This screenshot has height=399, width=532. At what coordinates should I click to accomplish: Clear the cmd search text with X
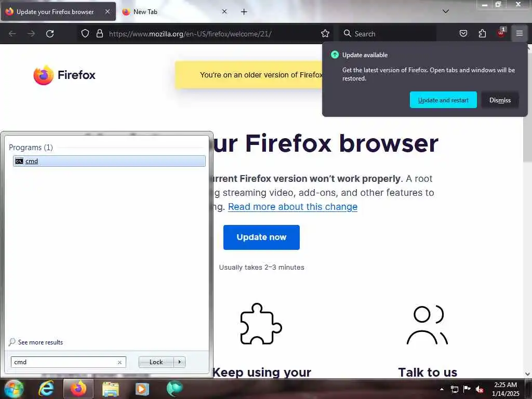119,362
